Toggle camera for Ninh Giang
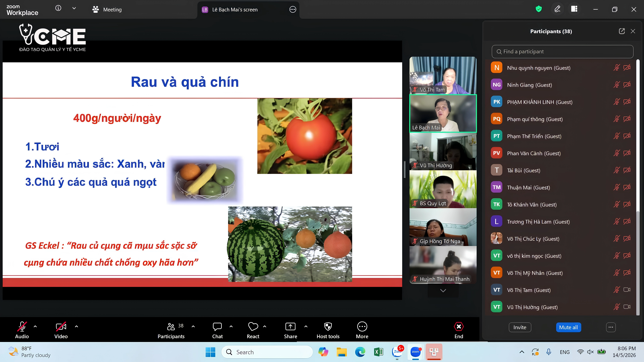The height and width of the screenshot is (362, 644). point(627,85)
